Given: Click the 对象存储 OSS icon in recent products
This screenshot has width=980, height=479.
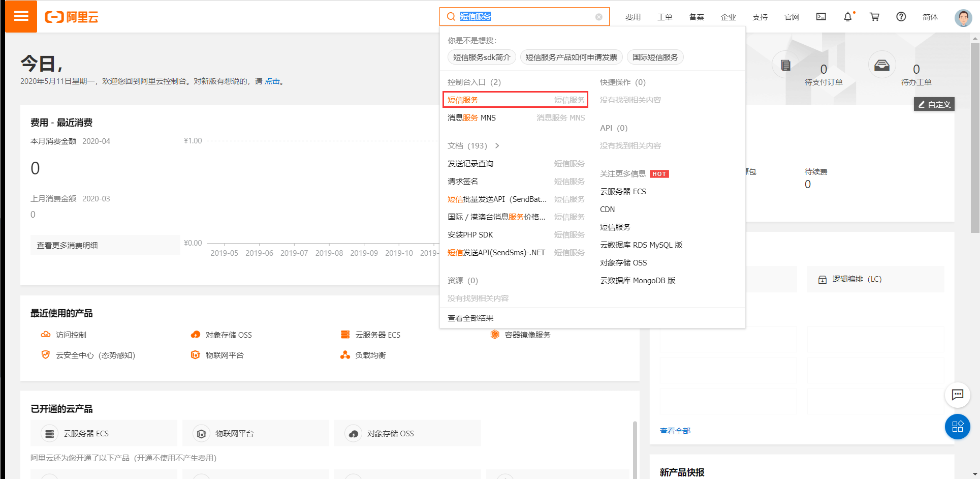Looking at the screenshot, I should [196, 335].
